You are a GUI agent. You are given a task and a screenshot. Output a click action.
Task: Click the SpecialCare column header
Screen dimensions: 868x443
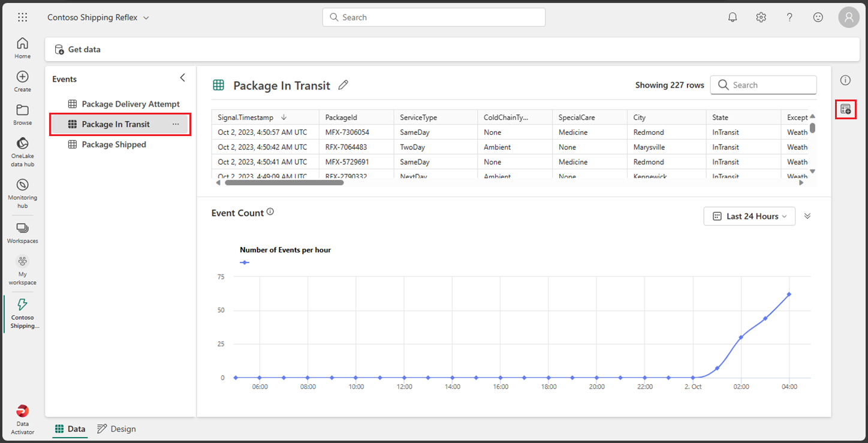pyautogui.click(x=589, y=117)
